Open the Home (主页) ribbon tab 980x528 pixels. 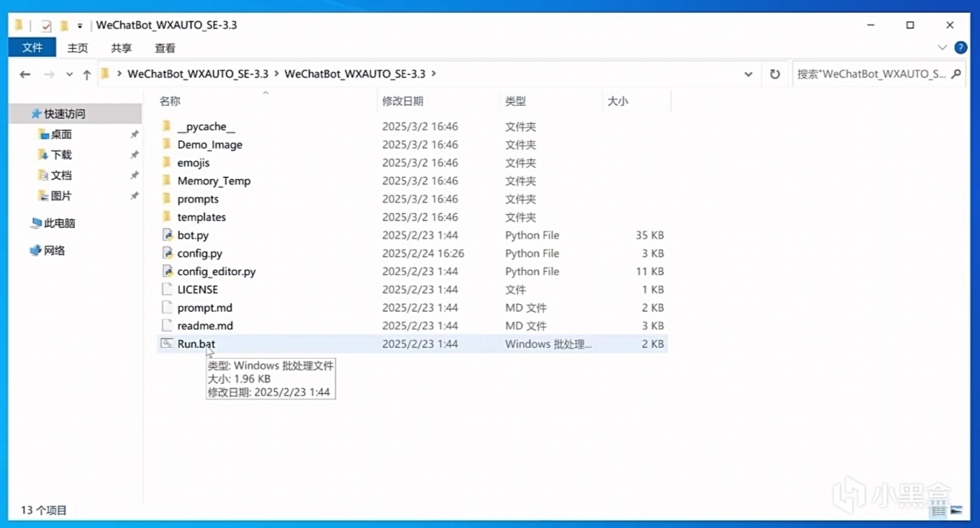tap(78, 48)
